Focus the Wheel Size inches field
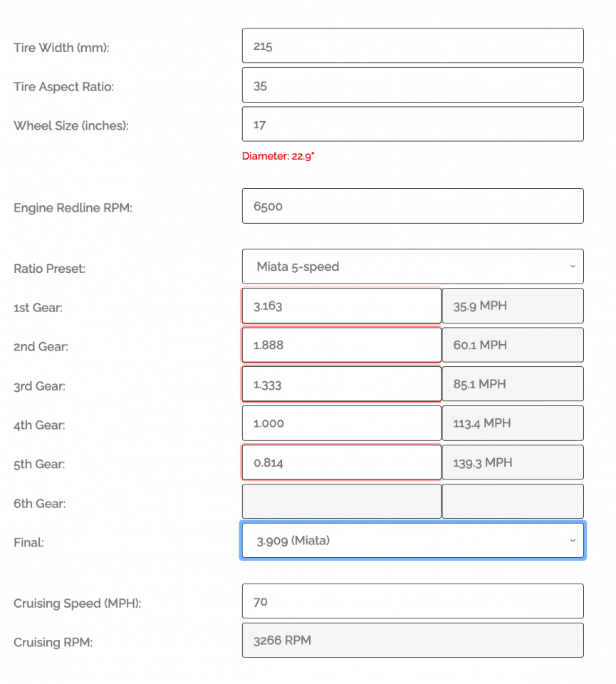The width and height of the screenshot is (616, 684). [412, 124]
